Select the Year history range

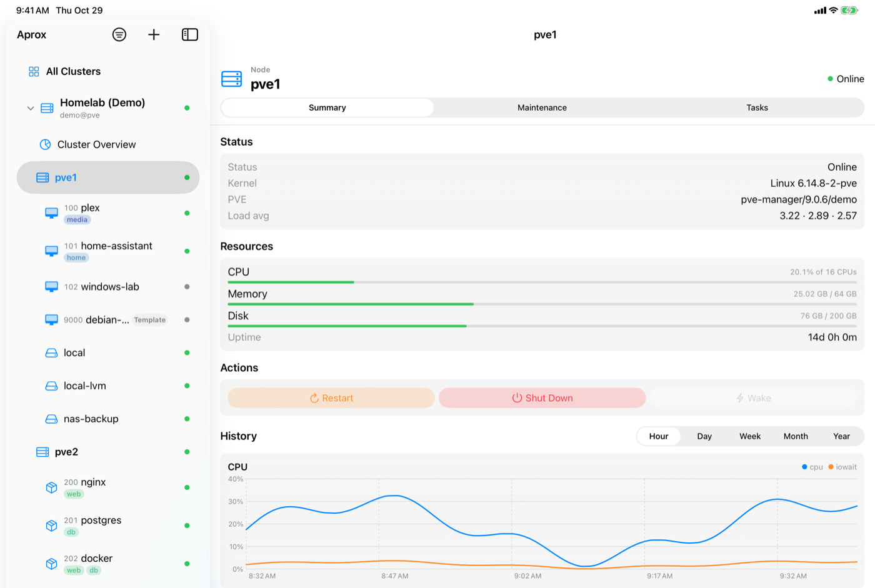click(841, 436)
